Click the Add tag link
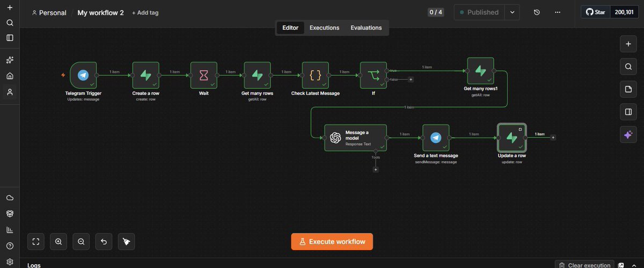 145,12
